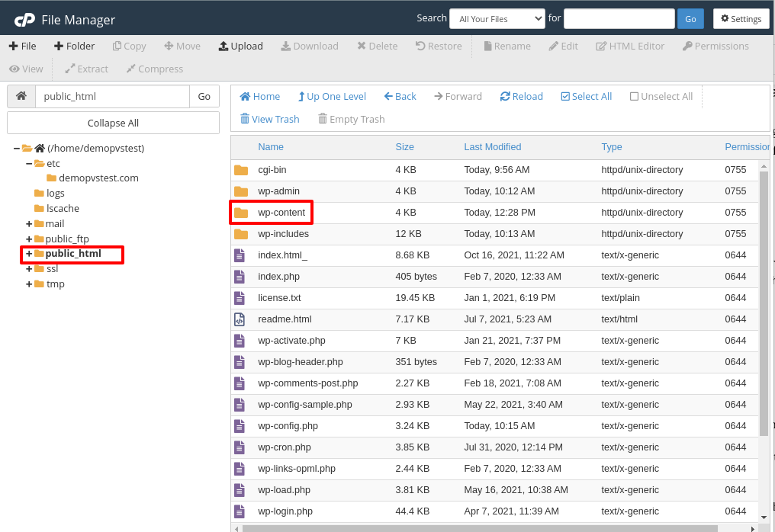
Task: Click the Move toolbar action
Action: (182, 46)
